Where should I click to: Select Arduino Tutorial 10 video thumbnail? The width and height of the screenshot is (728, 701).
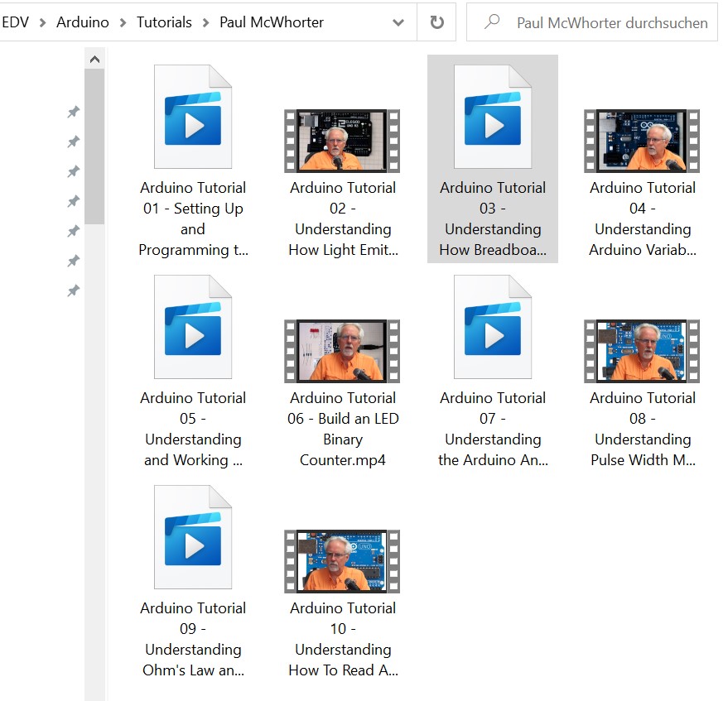point(342,561)
